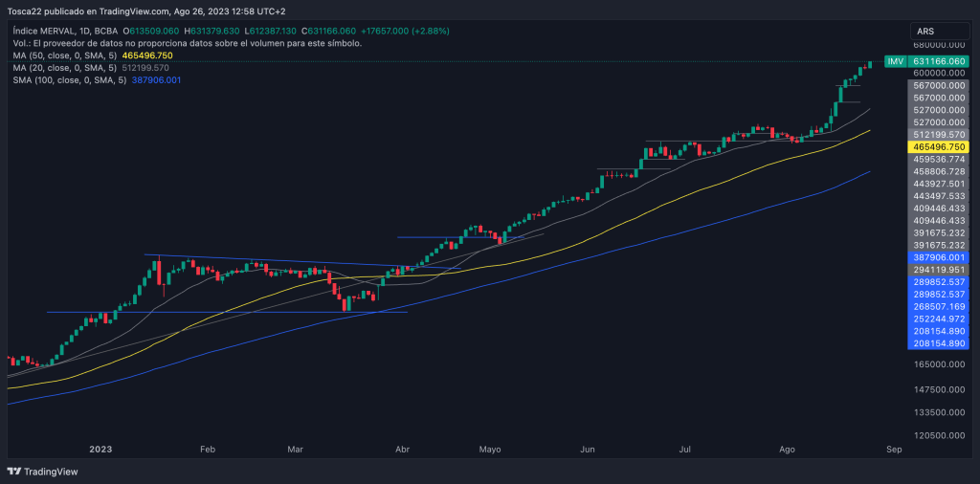
Task: Click the green IMV symbol tag
Action: tap(895, 61)
